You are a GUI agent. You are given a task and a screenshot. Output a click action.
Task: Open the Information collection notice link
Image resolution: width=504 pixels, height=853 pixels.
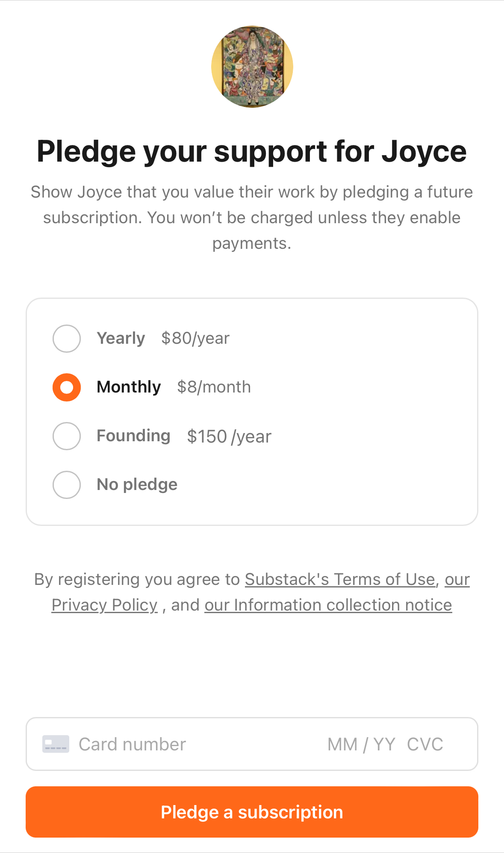[328, 605]
